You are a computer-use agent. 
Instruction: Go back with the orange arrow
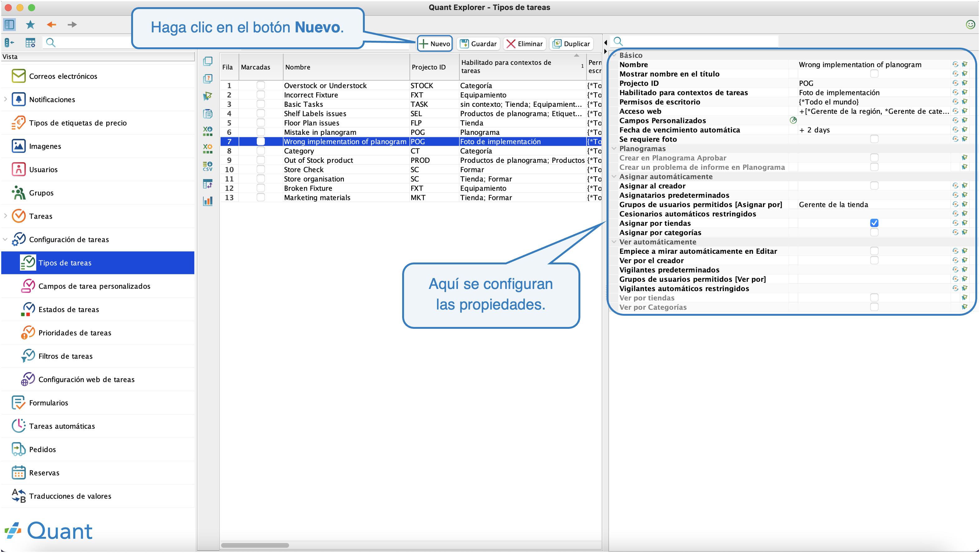(x=51, y=25)
